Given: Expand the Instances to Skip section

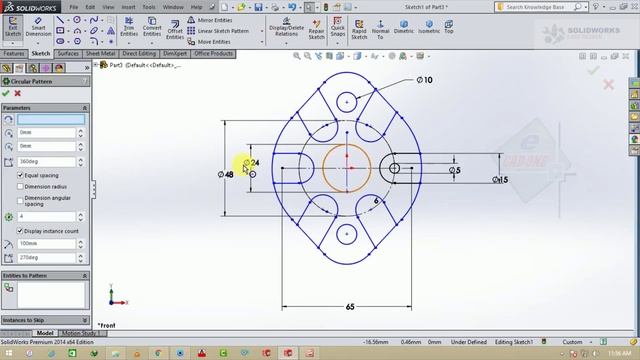Looking at the screenshot, I should click(84, 320).
